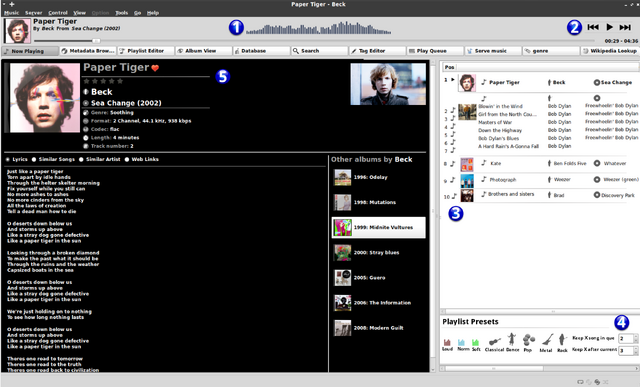Open Guero album cover thumbnail
The height and width of the screenshot is (387, 640).
pos(342,278)
